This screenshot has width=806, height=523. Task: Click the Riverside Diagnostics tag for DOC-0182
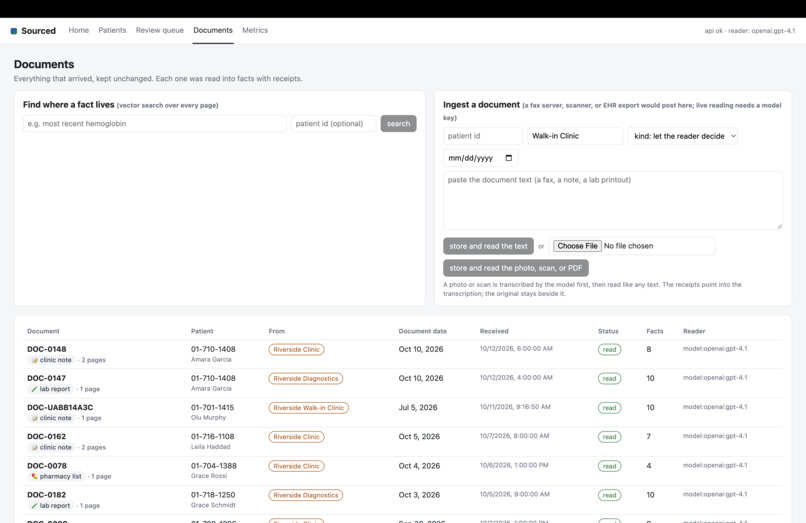(305, 495)
